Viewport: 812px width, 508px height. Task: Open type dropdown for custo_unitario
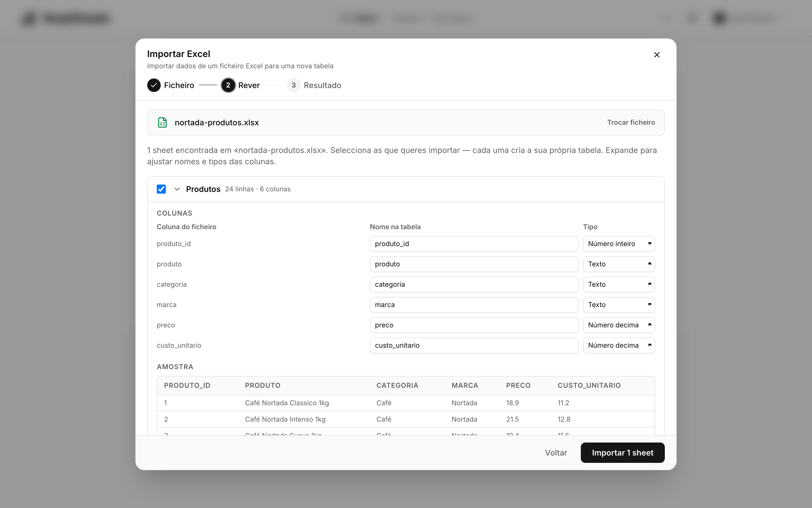619,345
